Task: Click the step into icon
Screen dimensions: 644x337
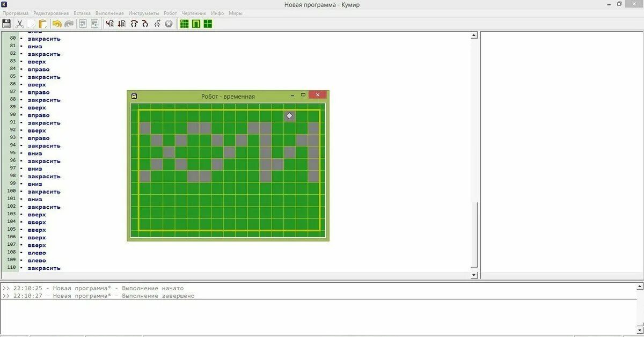Action: pyautogui.click(x=145, y=24)
